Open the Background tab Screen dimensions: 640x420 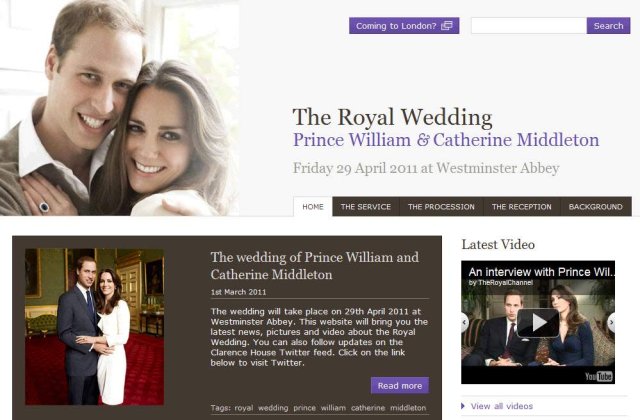tap(596, 207)
